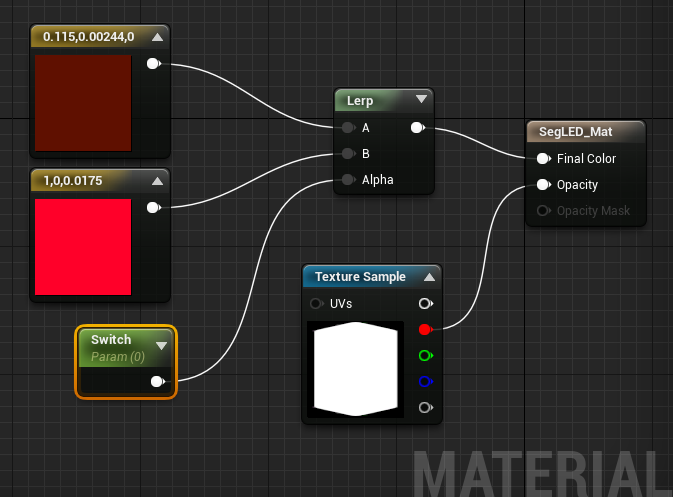Click the Lerp B input pin

pyautogui.click(x=348, y=153)
